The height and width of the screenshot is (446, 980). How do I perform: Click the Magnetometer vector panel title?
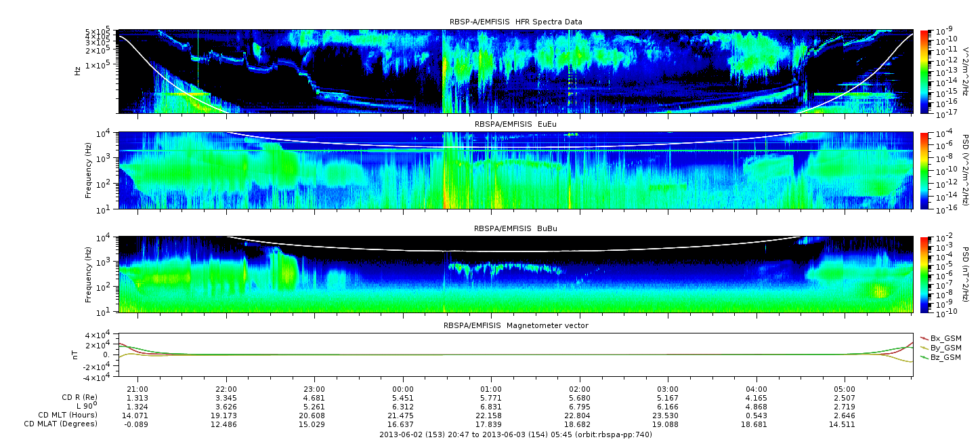tap(515, 326)
